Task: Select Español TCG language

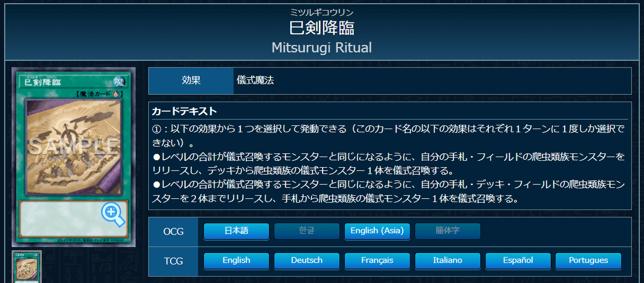Action: point(518,260)
